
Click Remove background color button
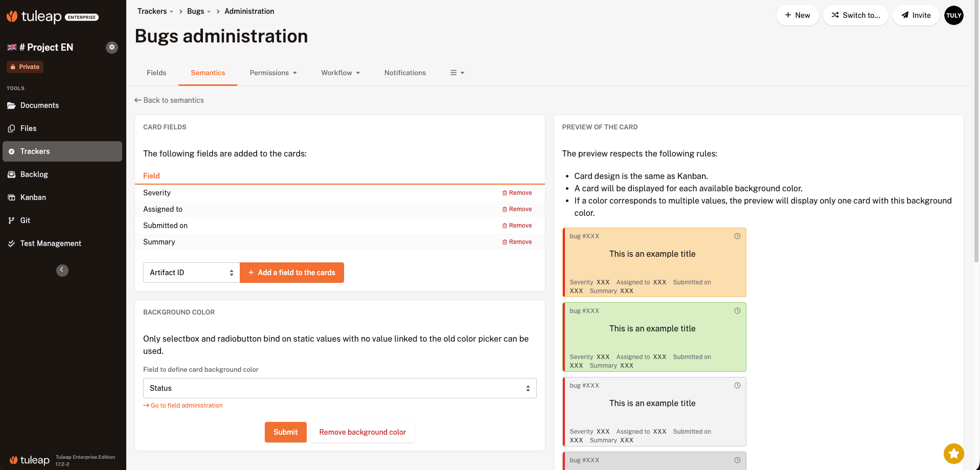coord(362,432)
